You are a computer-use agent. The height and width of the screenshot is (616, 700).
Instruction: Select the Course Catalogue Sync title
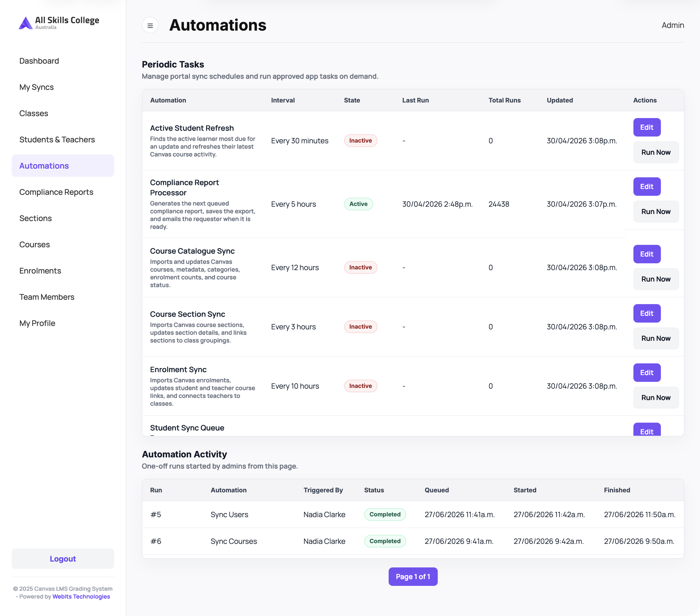(192, 251)
